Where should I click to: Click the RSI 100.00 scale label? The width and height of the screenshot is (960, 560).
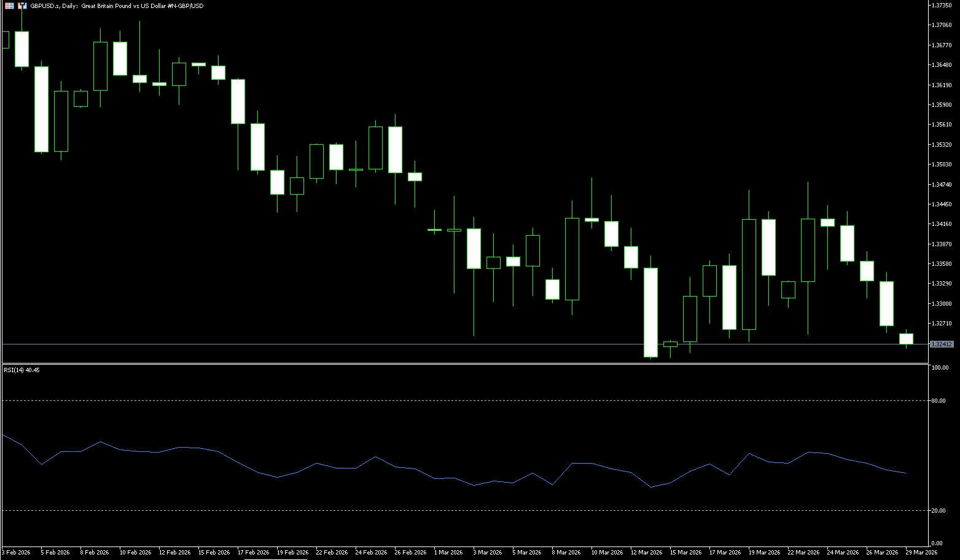click(x=940, y=368)
